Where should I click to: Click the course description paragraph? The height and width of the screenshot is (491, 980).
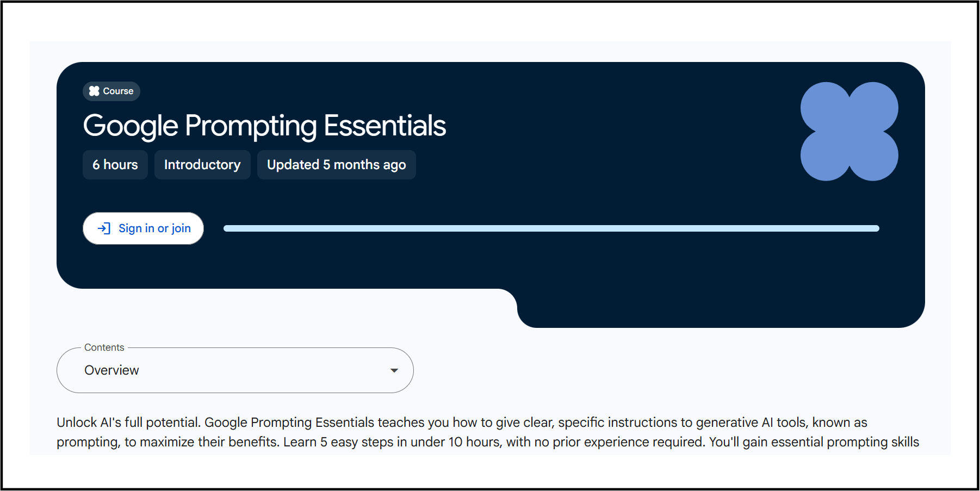coord(488,432)
